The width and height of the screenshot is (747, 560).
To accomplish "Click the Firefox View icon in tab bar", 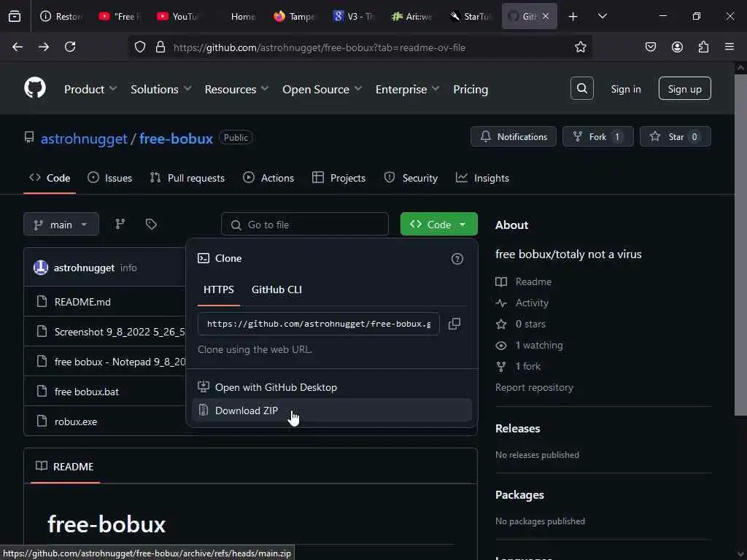I will (15, 16).
